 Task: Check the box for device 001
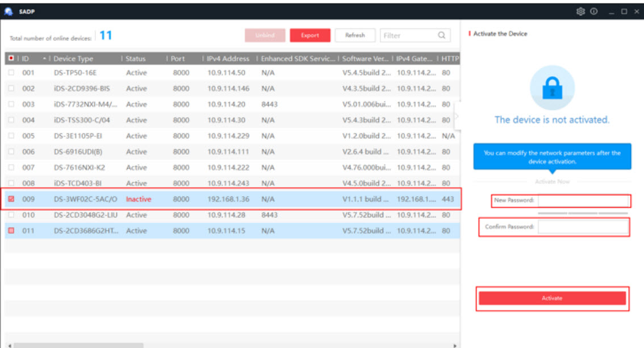(11, 73)
